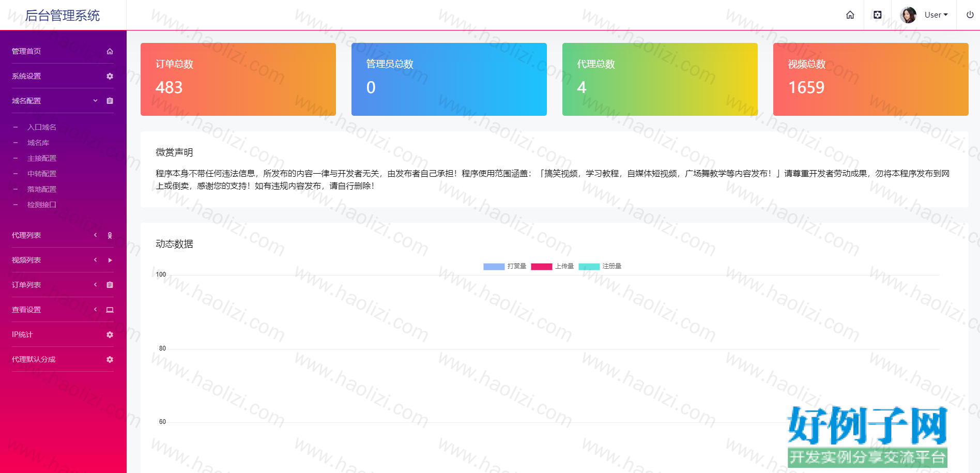Select 主接配置 submenu entry
This screenshot has height=473, width=980.
tap(42, 158)
